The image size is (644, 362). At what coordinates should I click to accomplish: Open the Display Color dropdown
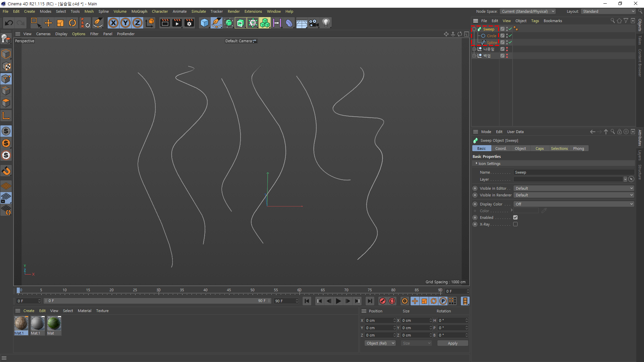[x=574, y=204]
